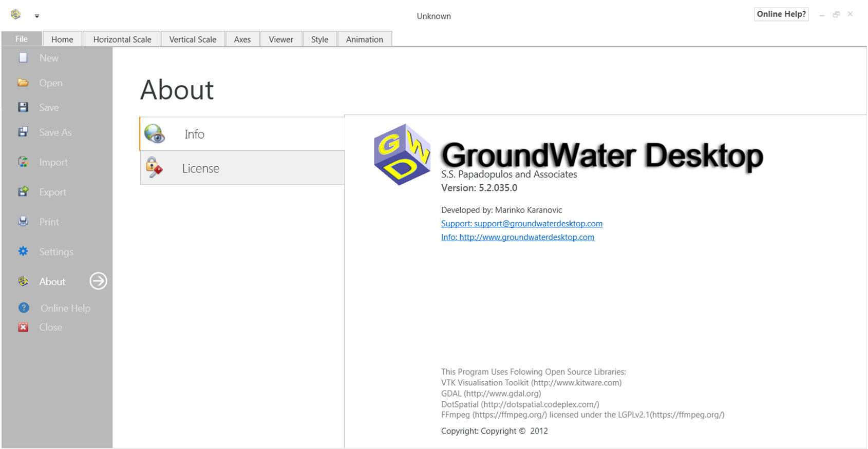Screen dimensions: 868x449
Task: Click the About app icon in sidebar
Action: coord(23,281)
